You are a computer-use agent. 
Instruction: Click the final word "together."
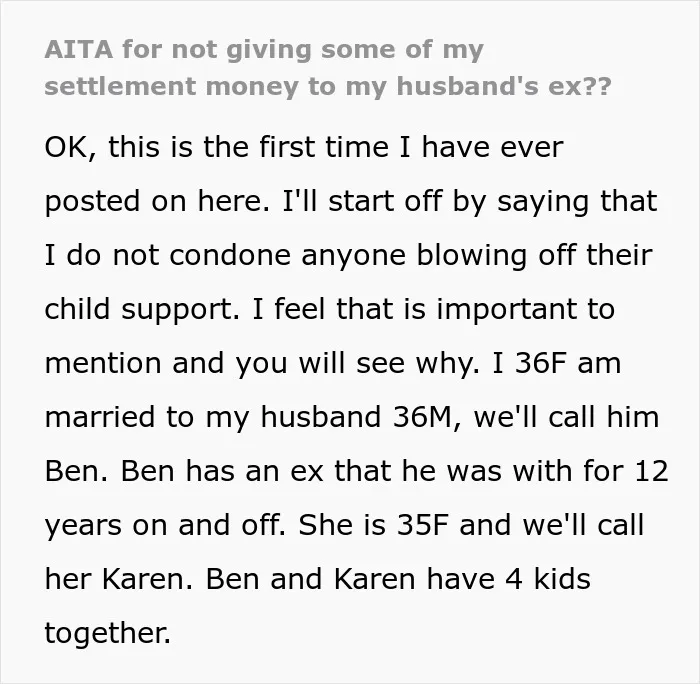tap(108, 633)
